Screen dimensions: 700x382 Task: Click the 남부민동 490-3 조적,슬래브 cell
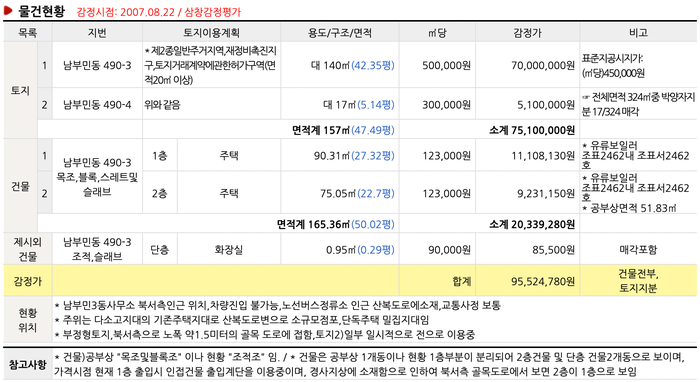(97, 249)
